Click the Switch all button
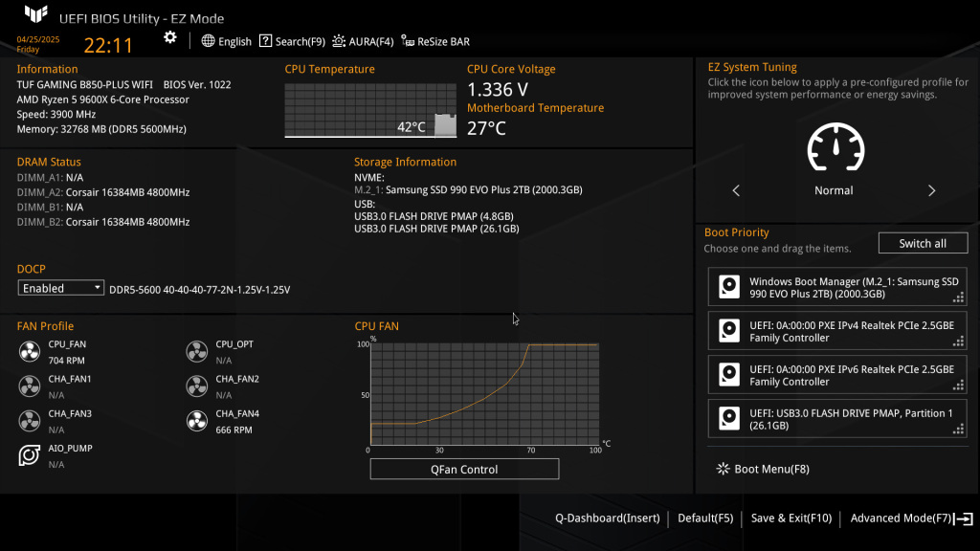This screenshot has width=980, height=551. (x=923, y=243)
